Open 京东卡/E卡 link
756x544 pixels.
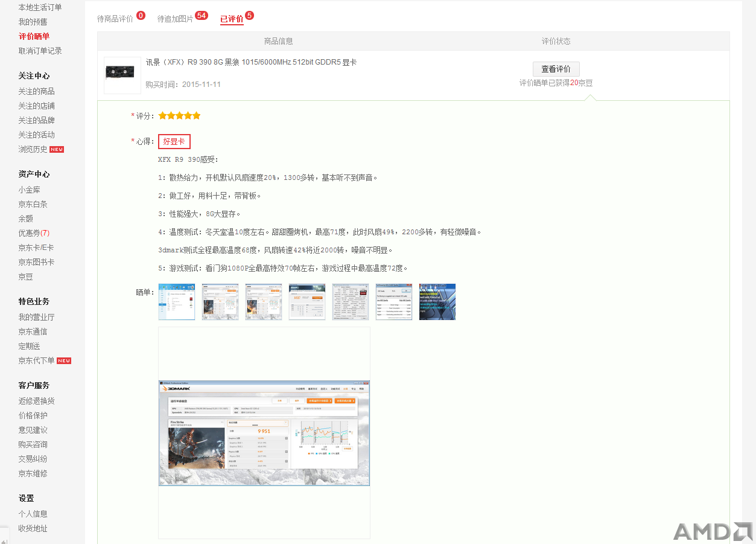(36, 248)
